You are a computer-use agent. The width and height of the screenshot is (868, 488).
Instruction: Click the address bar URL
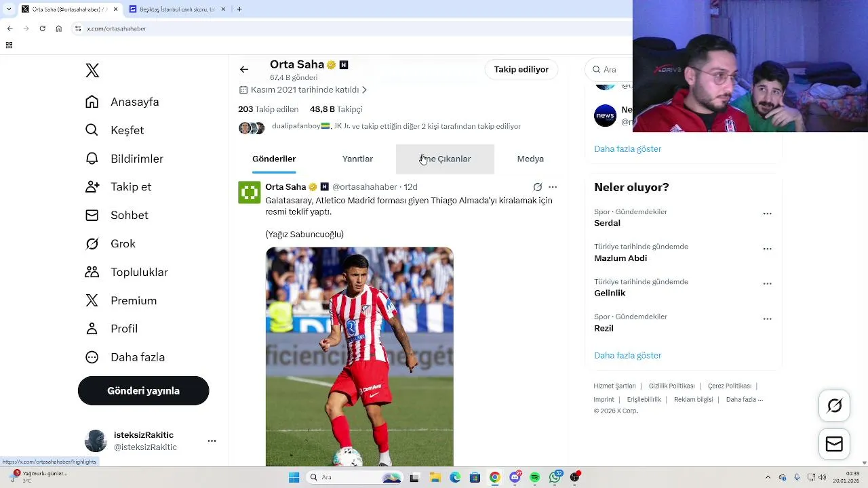point(117,28)
